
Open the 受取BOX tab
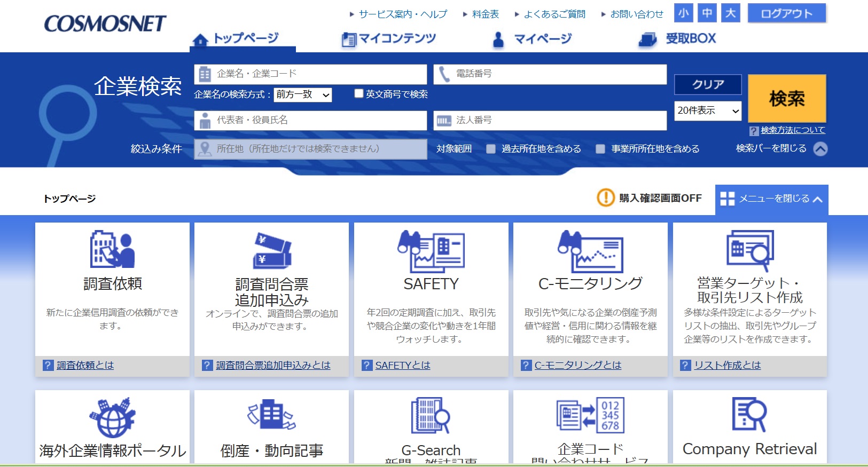(677, 39)
